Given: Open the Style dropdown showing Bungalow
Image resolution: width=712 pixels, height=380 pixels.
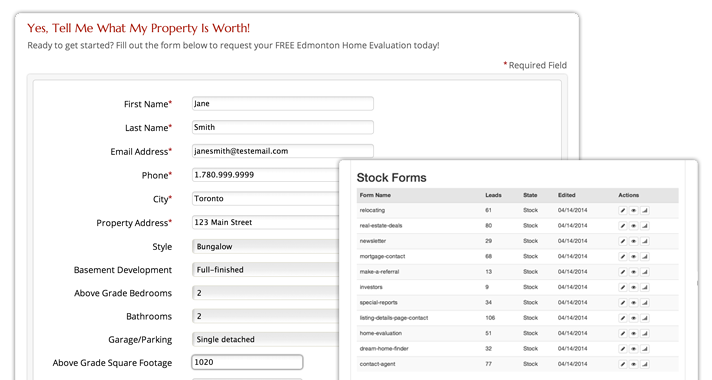Looking at the screenshot, I should (266, 247).
